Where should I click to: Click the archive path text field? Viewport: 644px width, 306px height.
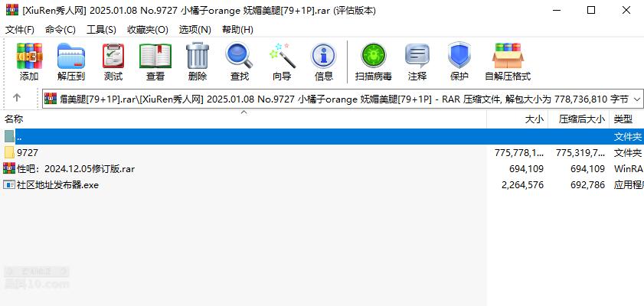[344, 99]
